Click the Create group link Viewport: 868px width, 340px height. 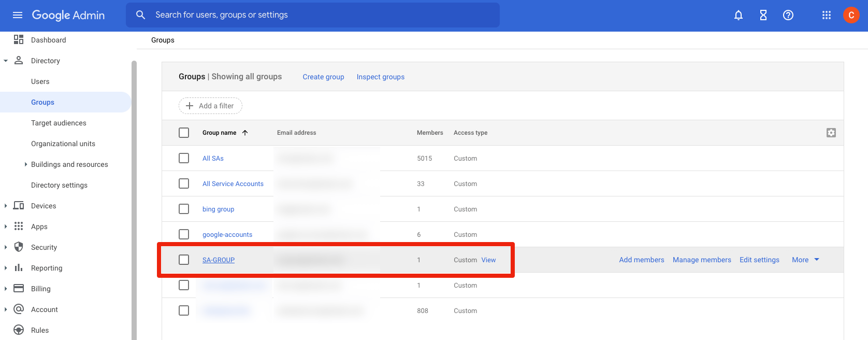323,77
